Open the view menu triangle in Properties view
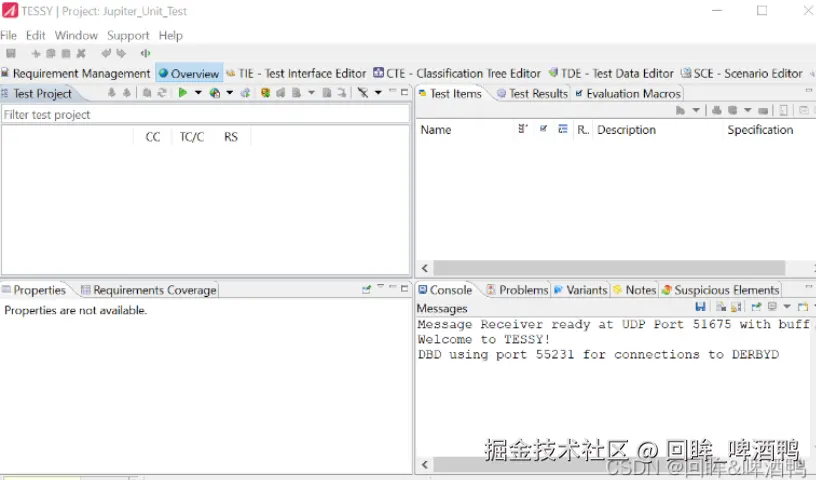Screen dimensions: 816x480 pyautogui.click(x=380, y=287)
